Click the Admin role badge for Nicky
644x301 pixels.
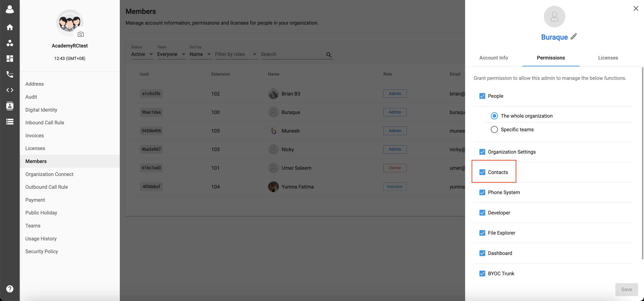(x=395, y=149)
